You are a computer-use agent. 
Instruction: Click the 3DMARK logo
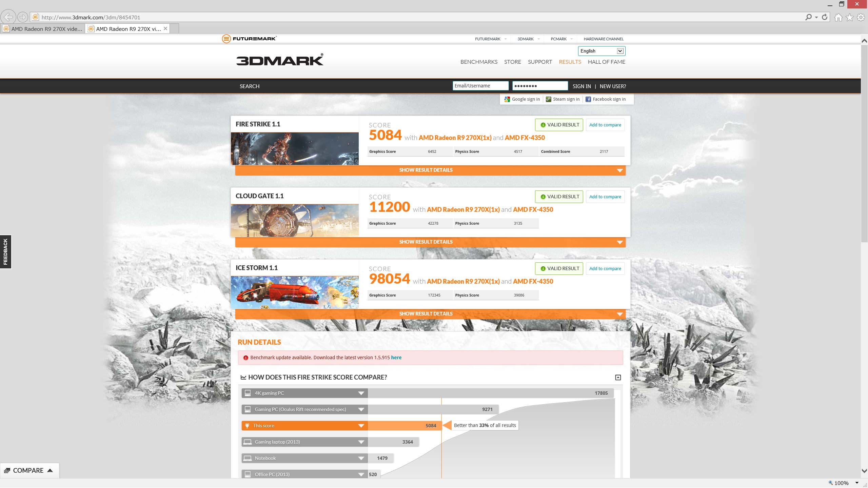point(280,60)
